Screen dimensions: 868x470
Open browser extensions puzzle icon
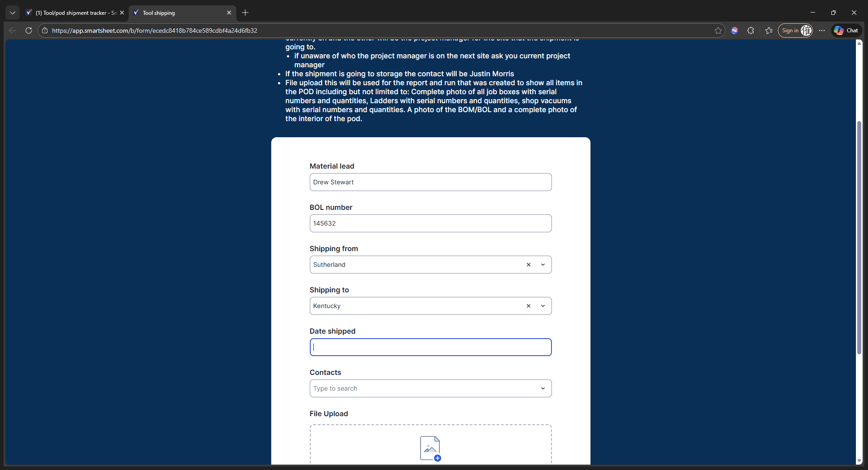coord(751,30)
